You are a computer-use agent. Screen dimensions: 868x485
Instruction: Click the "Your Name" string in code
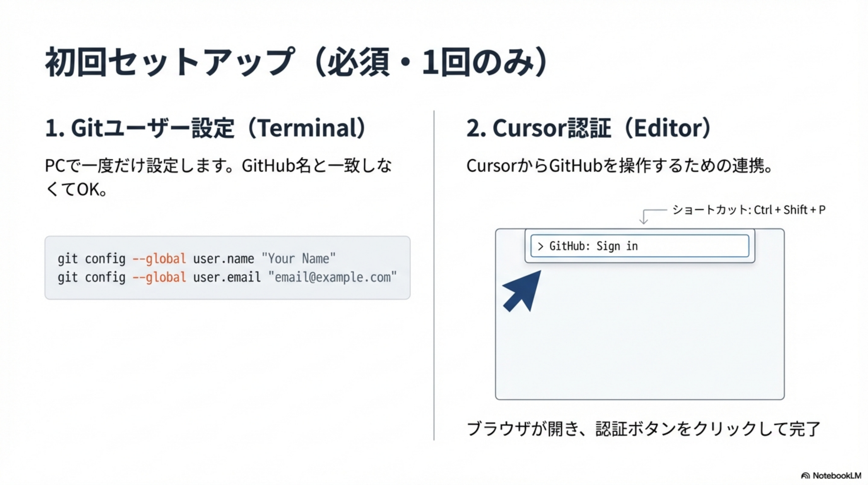pos(299,259)
